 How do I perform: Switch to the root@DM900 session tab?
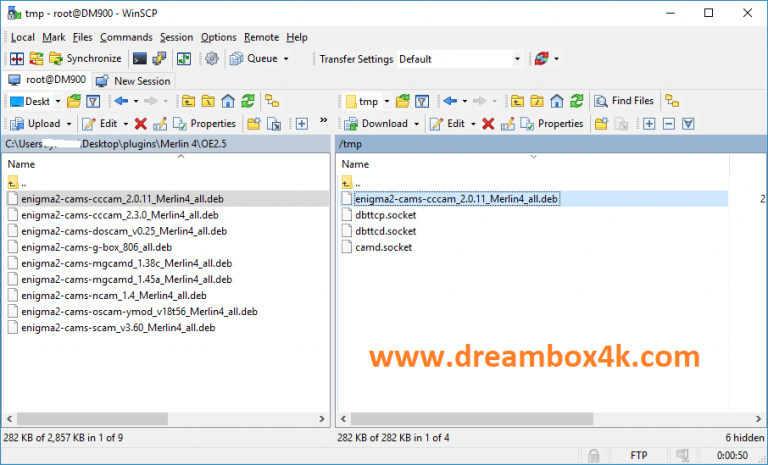(48, 80)
